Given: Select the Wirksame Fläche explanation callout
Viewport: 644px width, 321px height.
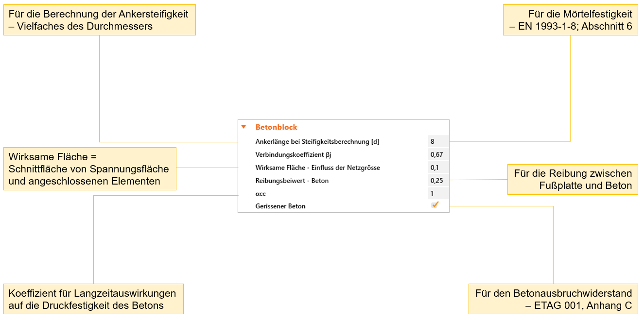Looking at the screenshot, I should tap(89, 169).
